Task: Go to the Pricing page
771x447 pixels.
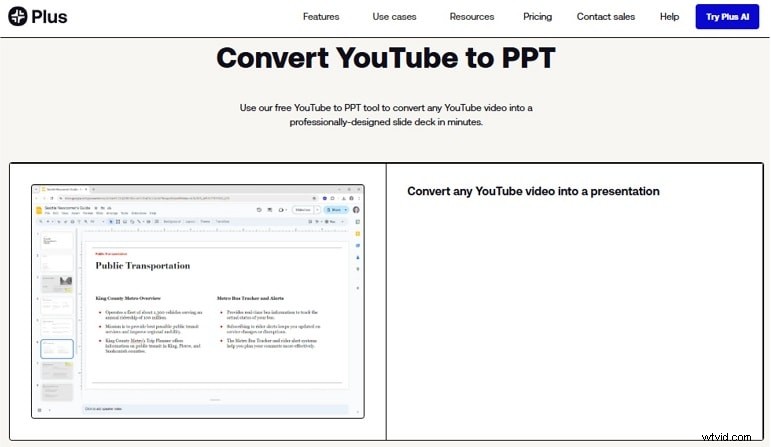Action: pyautogui.click(x=537, y=17)
